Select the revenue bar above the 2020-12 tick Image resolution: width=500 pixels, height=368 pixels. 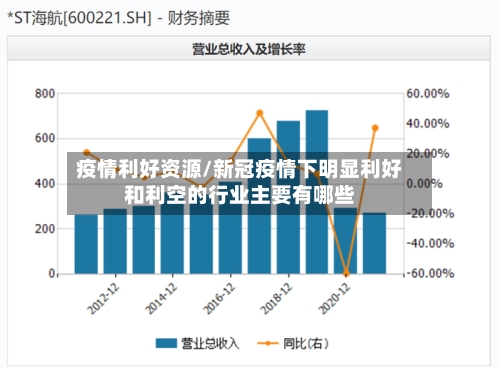[x=345, y=241]
